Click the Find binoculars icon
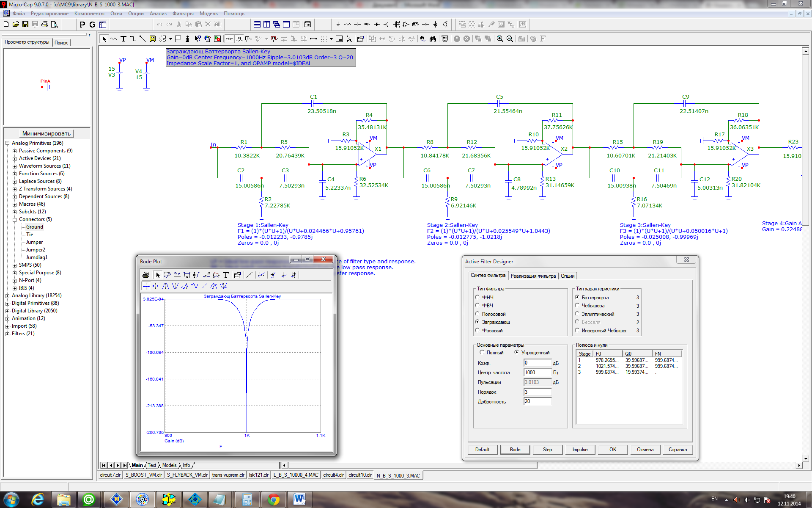Viewport: 812px width, 508px height. pyautogui.click(x=433, y=39)
